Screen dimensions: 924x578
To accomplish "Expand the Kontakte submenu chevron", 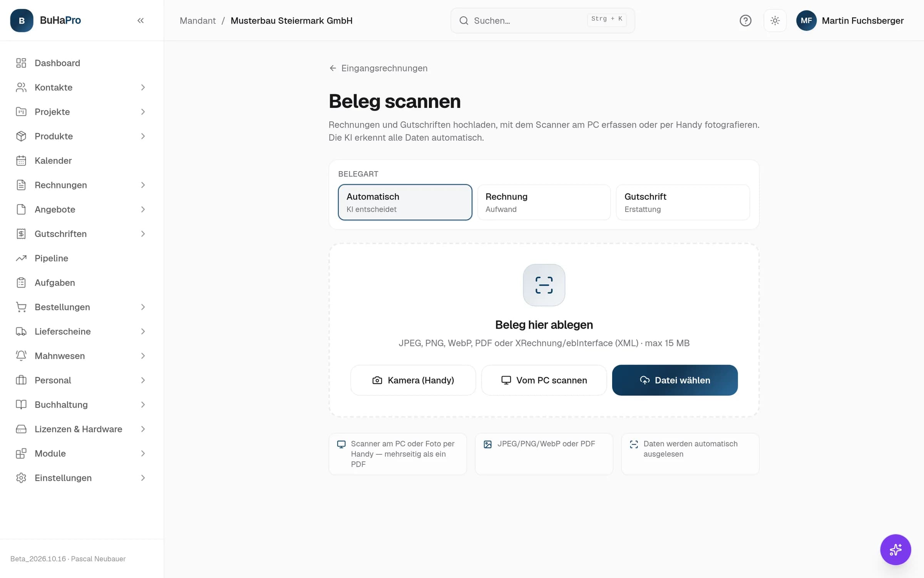I will [x=143, y=87].
